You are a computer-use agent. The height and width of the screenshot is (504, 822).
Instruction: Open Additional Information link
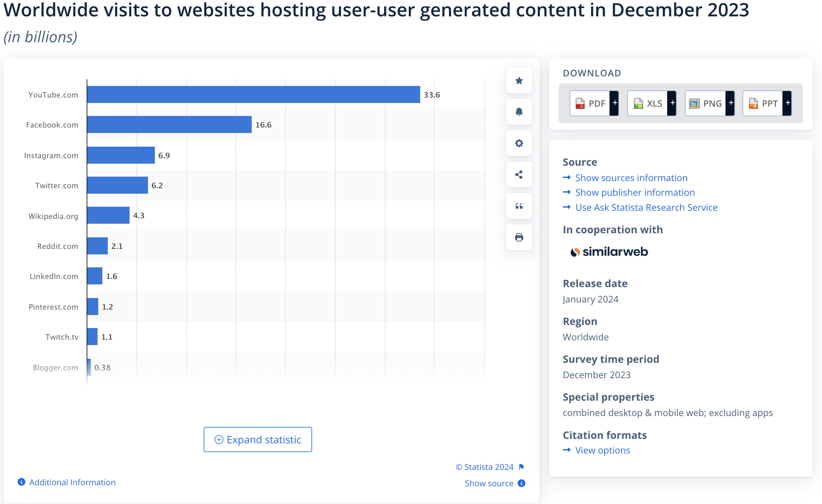pyautogui.click(x=72, y=482)
